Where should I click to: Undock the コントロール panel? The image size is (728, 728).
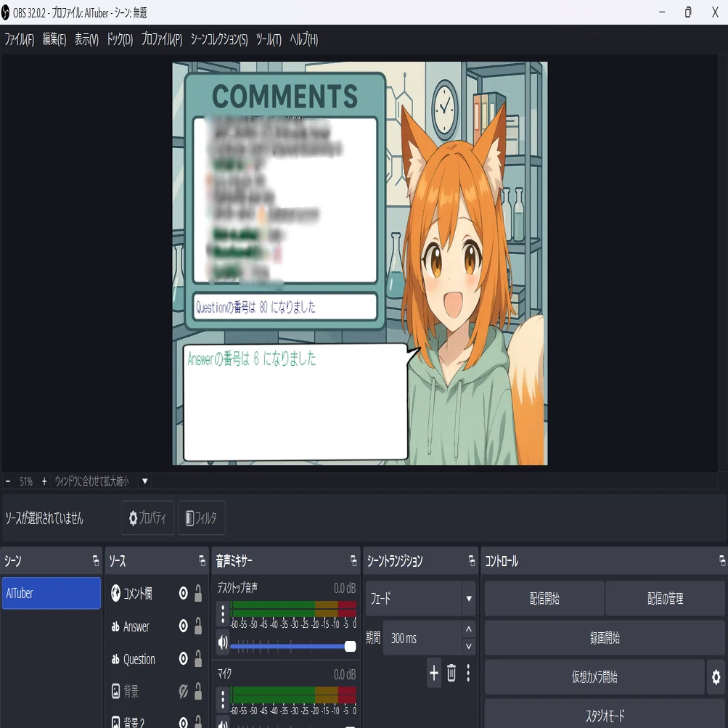pyautogui.click(x=722, y=561)
